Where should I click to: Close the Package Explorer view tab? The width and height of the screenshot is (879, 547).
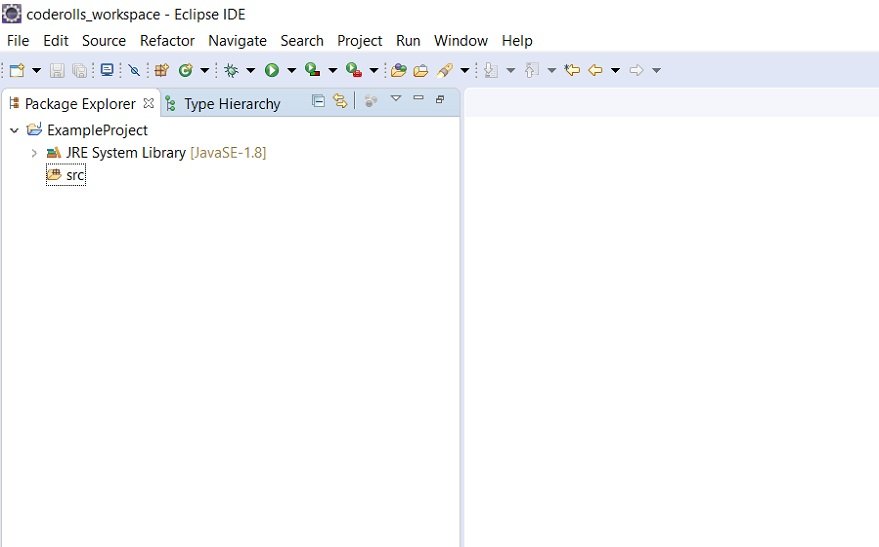coord(149,103)
